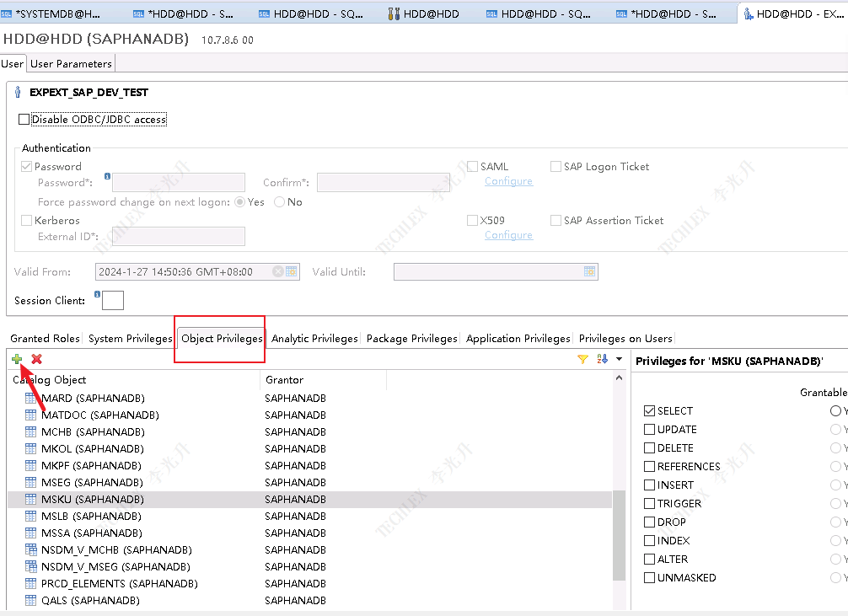Image resolution: width=848 pixels, height=616 pixels.
Task: Check the DROP privilege
Action: pyautogui.click(x=650, y=522)
